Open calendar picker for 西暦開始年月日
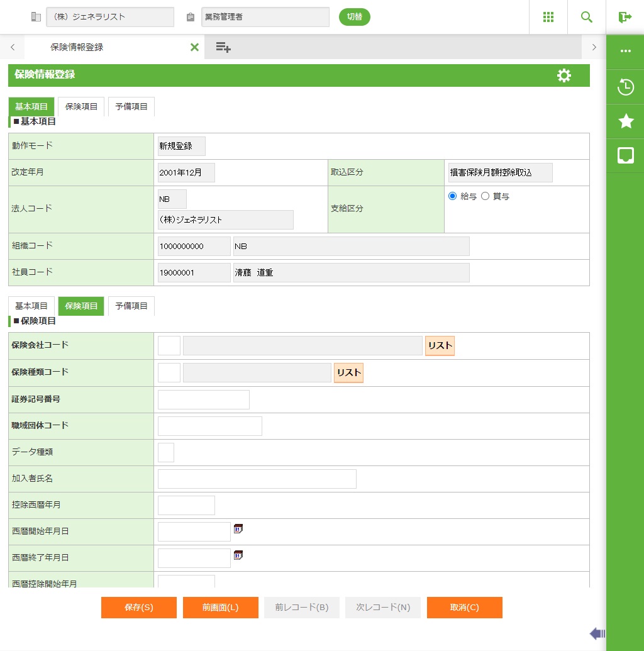 click(238, 529)
